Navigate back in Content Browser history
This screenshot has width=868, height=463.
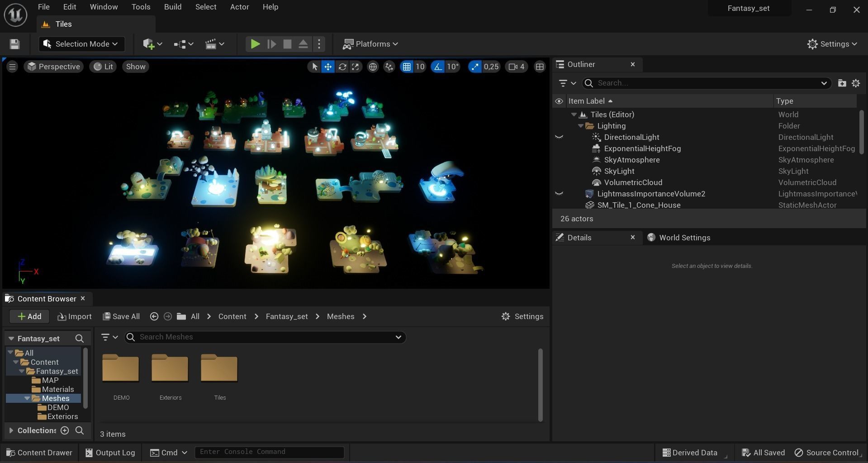pyautogui.click(x=154, y=316)
